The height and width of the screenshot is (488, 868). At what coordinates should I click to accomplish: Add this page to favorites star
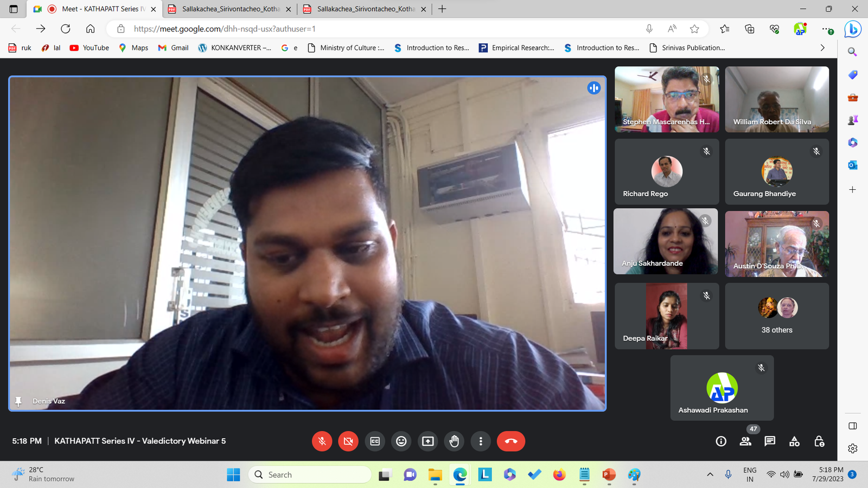point(694,29)
